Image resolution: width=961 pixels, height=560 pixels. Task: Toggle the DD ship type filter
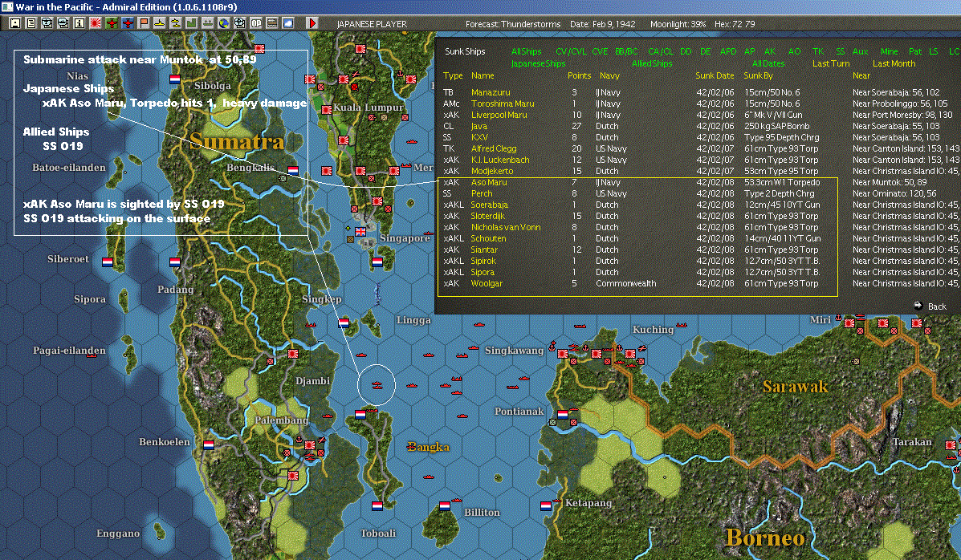tap(686, 51)
